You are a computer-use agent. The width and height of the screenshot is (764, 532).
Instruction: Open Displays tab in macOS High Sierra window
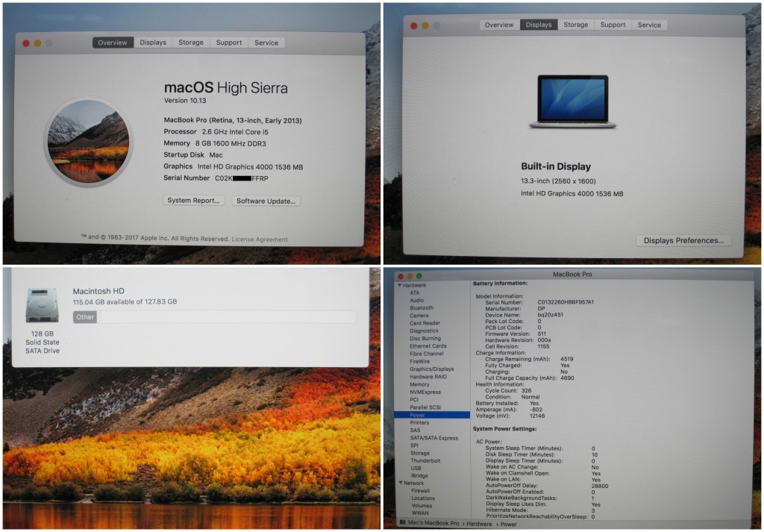pyautogui.click(x=153, y=43)
